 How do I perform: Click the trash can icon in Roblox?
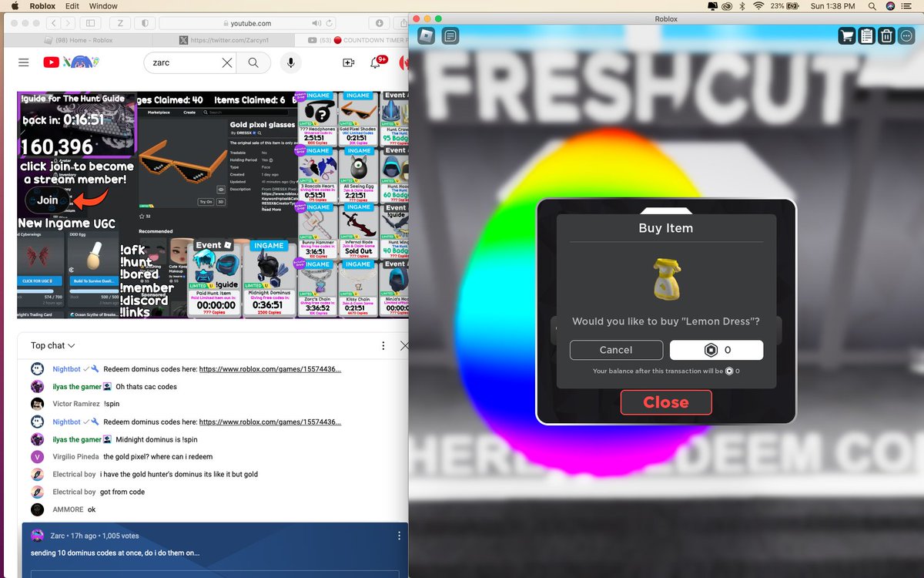tap(886, 35)
